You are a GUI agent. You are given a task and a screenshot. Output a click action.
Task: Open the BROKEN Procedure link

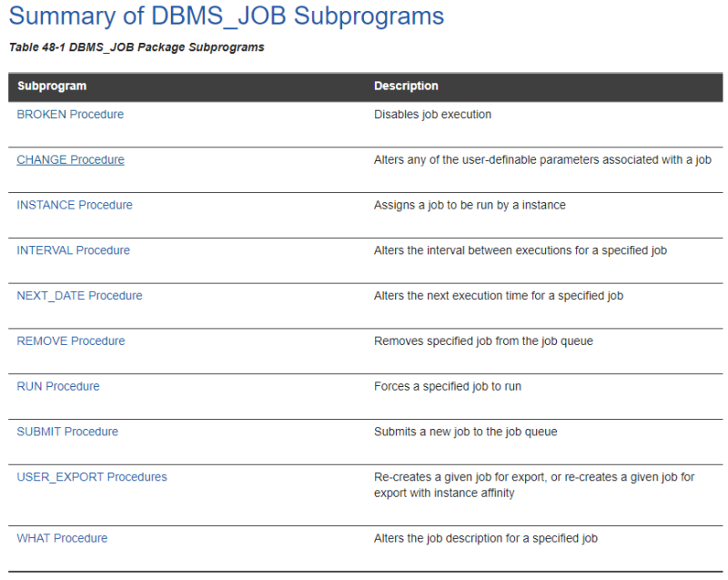coord(70,114)
